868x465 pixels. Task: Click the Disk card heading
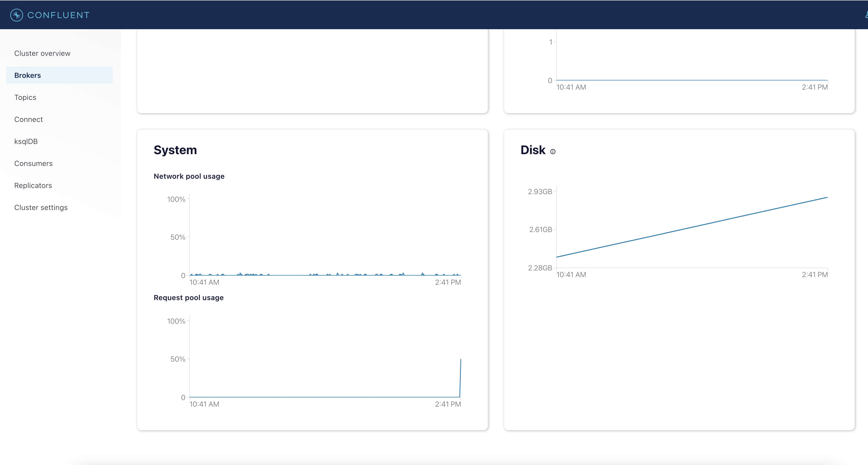[x=532, y=150]
